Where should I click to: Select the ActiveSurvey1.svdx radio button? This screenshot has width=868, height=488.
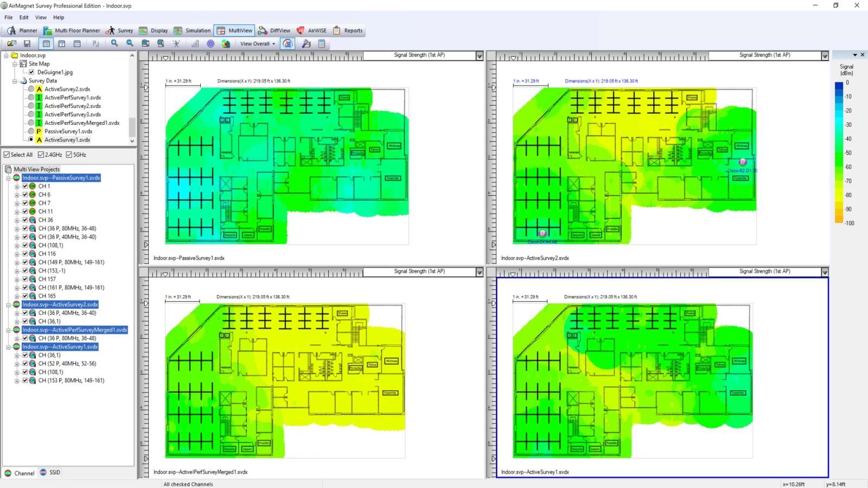[31, 140]
